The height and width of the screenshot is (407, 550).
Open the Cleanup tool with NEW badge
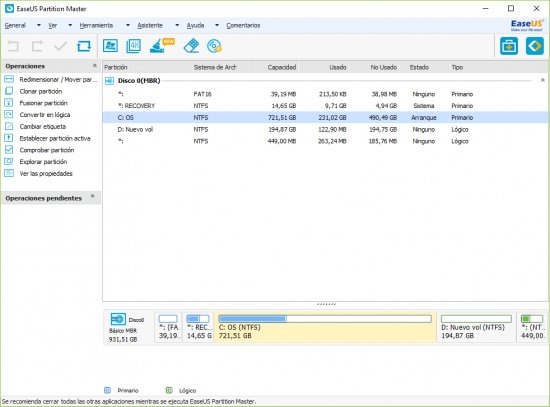click(x=161, y=46)
